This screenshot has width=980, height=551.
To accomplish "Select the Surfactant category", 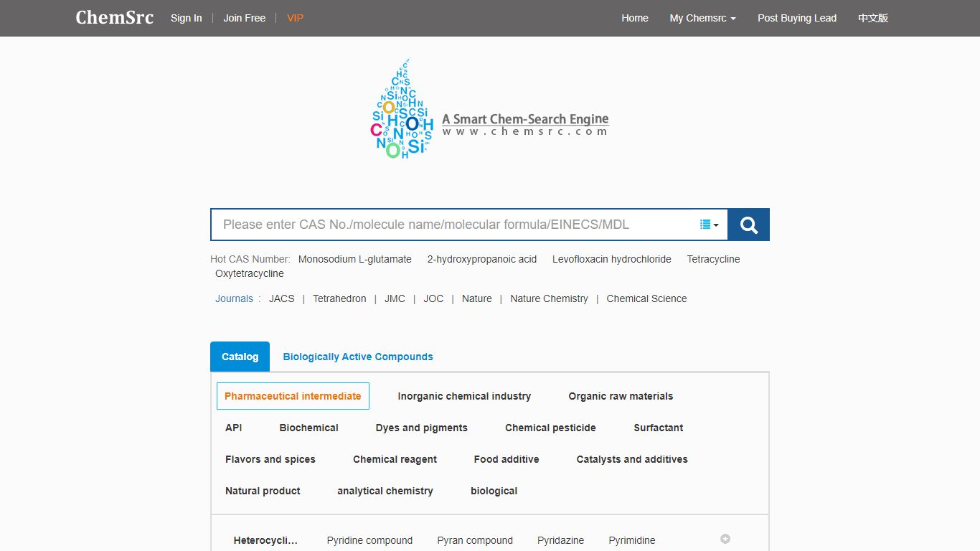I will point(658,428).
